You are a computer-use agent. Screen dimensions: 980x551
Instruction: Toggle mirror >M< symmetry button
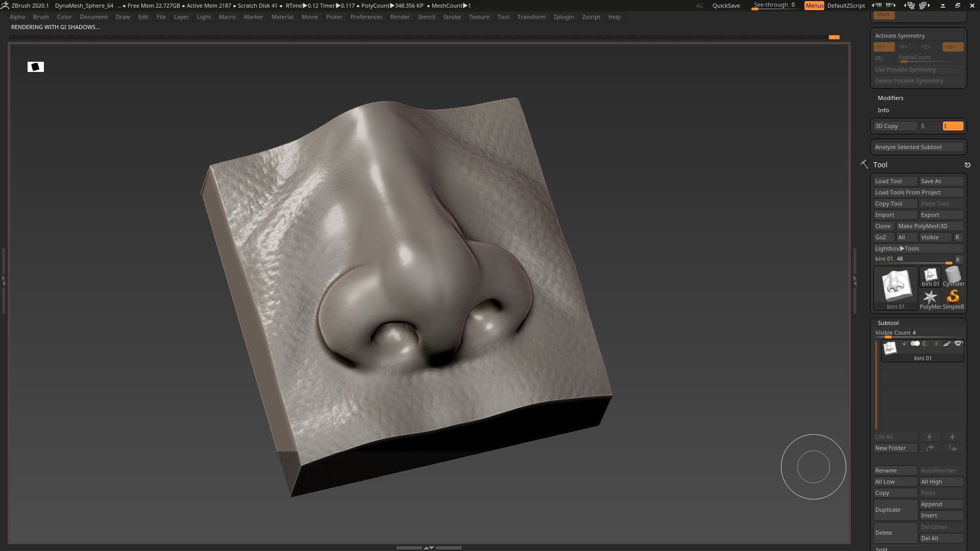tap(952, 47)
